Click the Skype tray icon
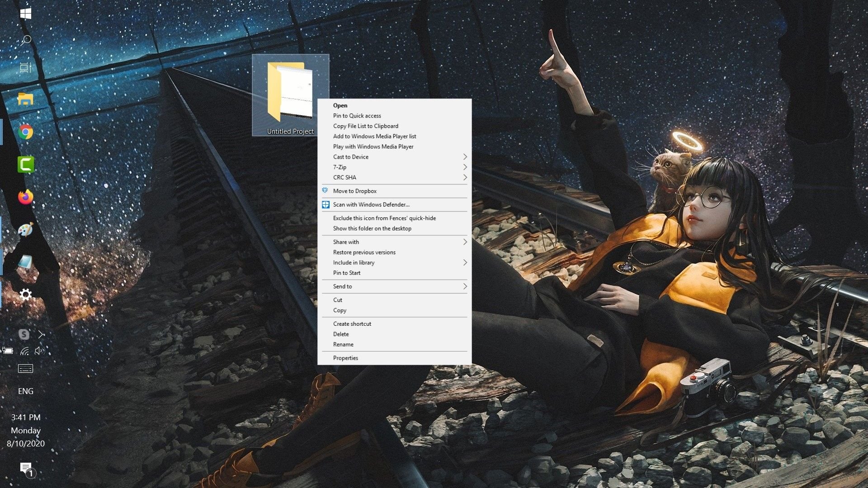This screenshot has width=868, height=488. (x=24, y=334)
